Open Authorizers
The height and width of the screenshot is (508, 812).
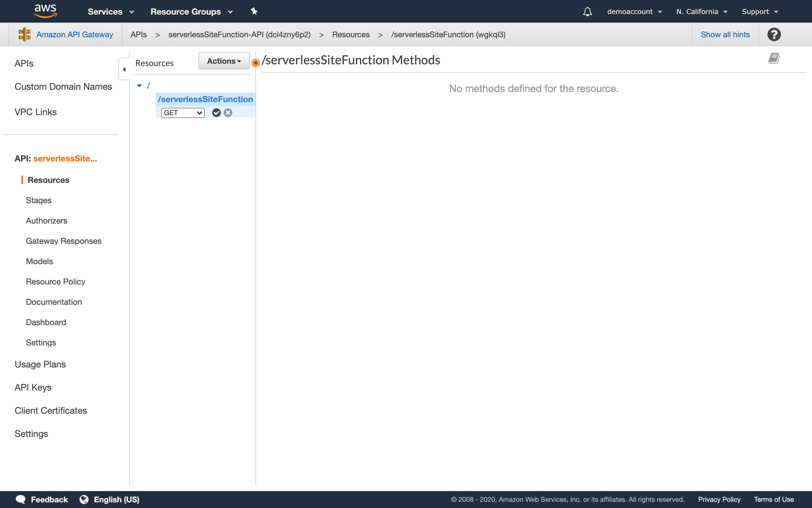pyautogui.click(x=47, y=220)
